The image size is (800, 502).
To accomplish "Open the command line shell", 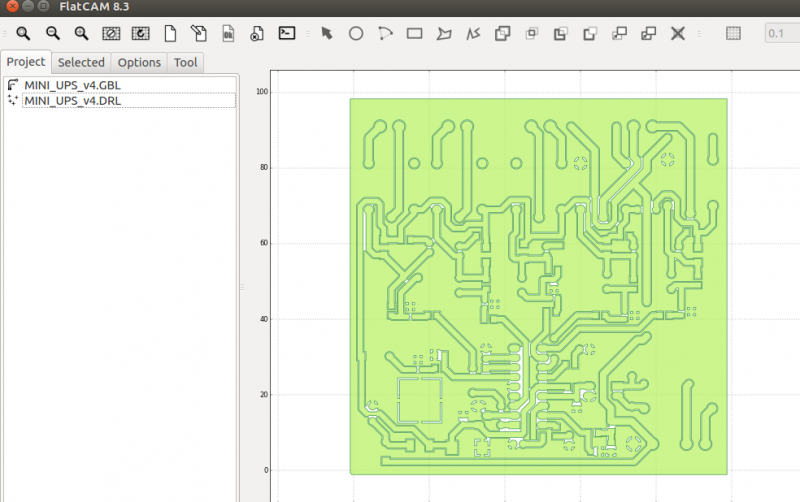I will [x=286, y=33].
